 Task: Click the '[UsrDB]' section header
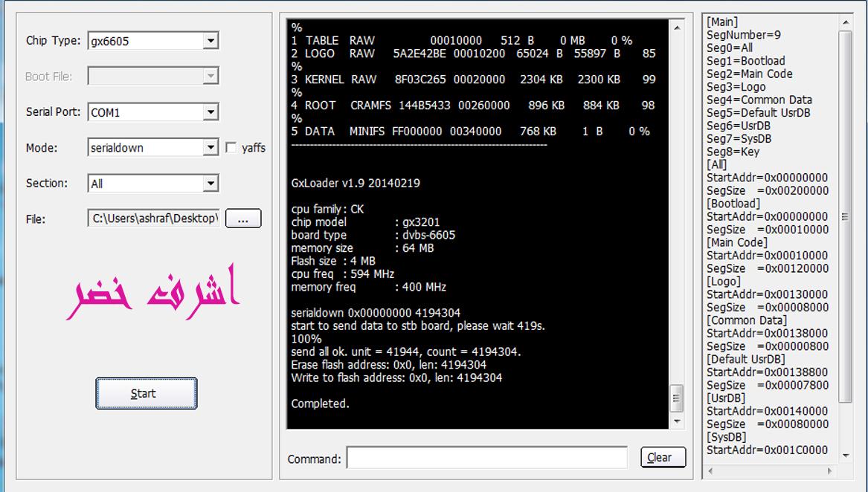[x=726, y=398]
